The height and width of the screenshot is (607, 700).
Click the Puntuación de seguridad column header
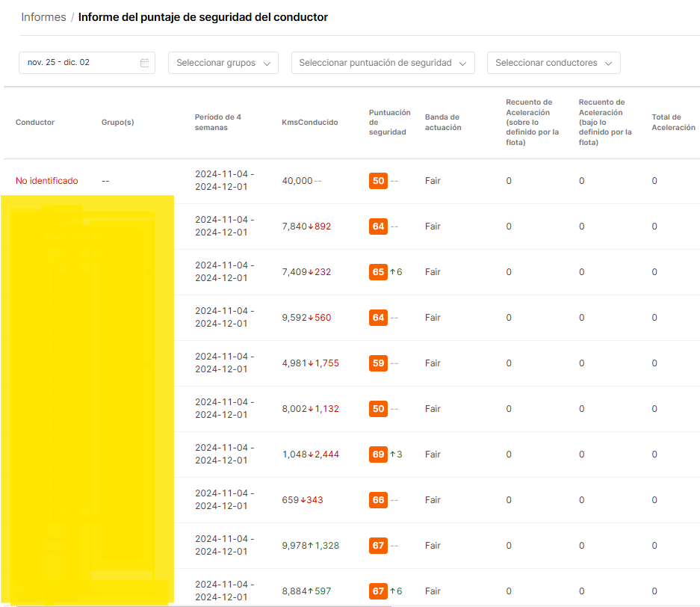[x=389, y=123]
